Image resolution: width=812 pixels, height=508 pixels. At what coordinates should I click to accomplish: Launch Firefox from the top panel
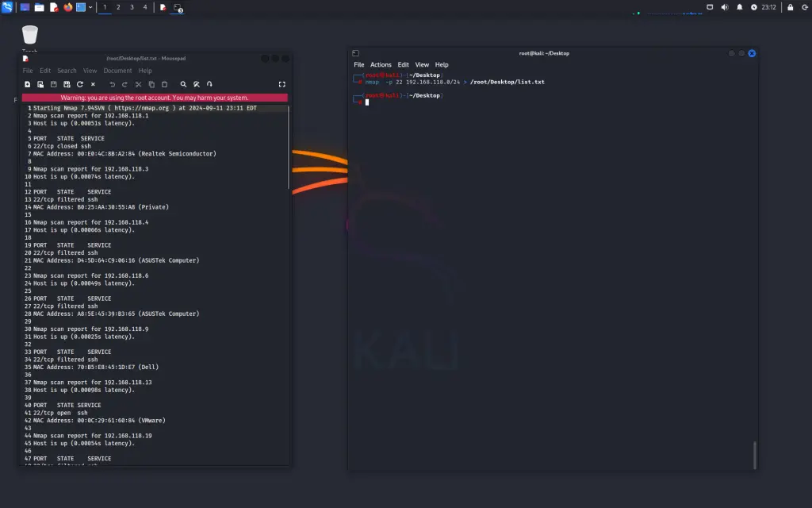[x=67, y=7]
